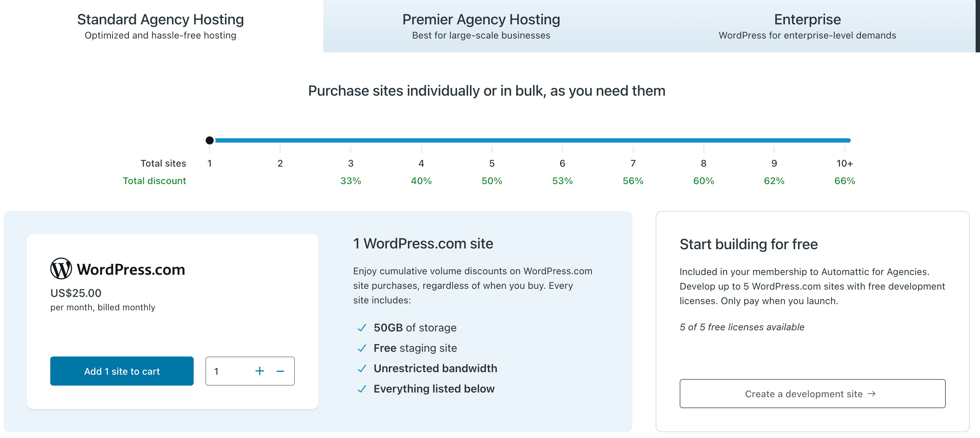Click the US$25.00 price text
This screenshot has width=980, height=438.
(x=76, y=293)
